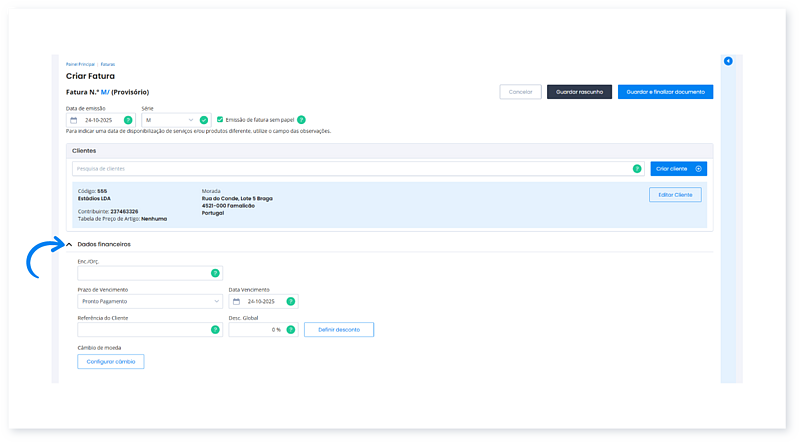Click help icon in Referência do Cliente field
Image resolution: width=800 pixels, height=443 pixels.
point(214,329)
